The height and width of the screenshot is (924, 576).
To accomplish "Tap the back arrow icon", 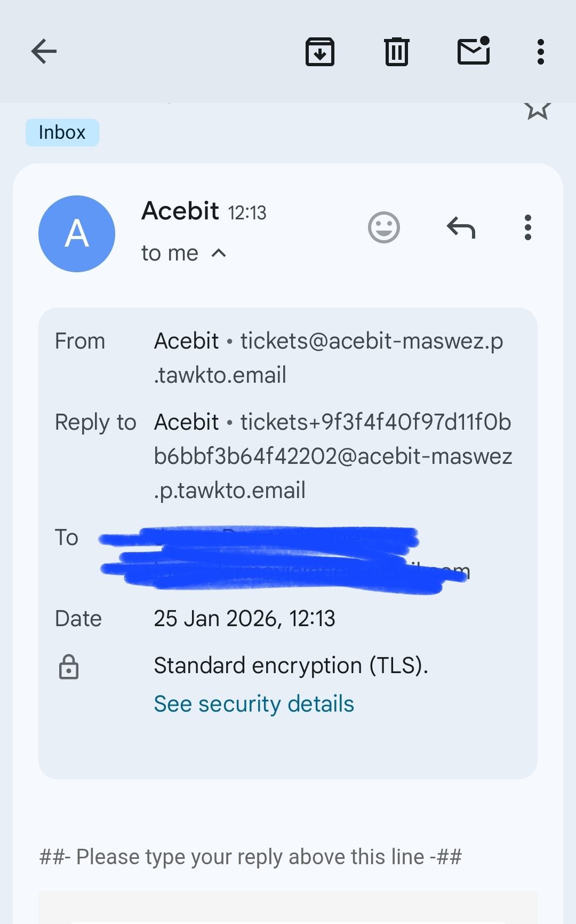I will 44,52.
